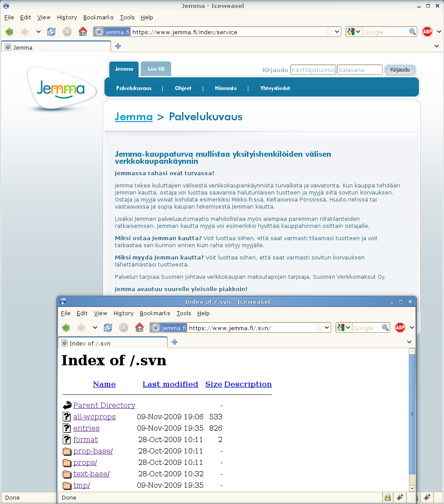Open the entries file link
This screenshot has width=444, height=504.
(86, 428)
